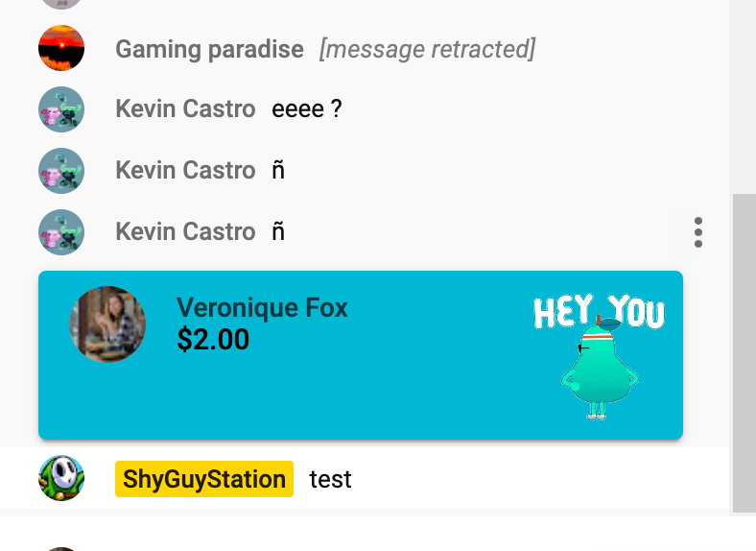Image resolution: width=756 pixels, height=551 pixels.
Task: Click the chat scrollbar thumb
Action: (x=744, y=353)
